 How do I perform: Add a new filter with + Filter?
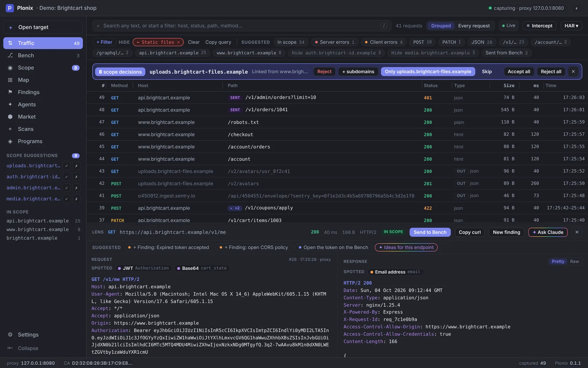tap(104, 42)
